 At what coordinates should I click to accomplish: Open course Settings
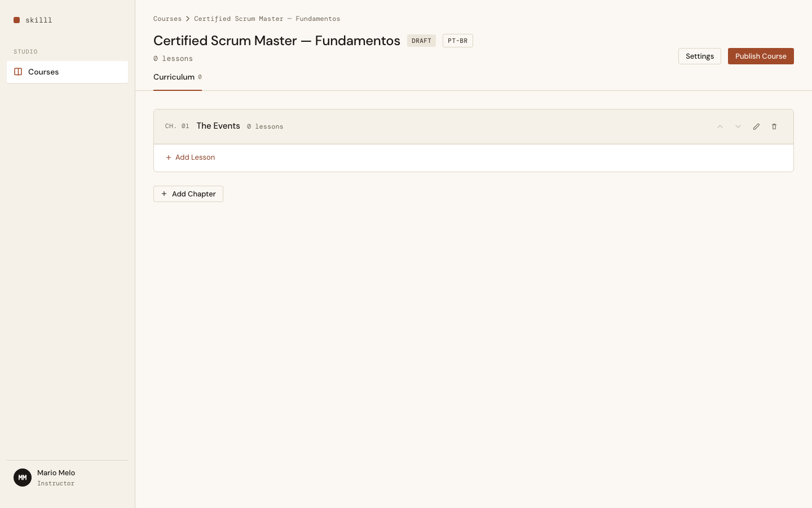[x=700, y=56]
